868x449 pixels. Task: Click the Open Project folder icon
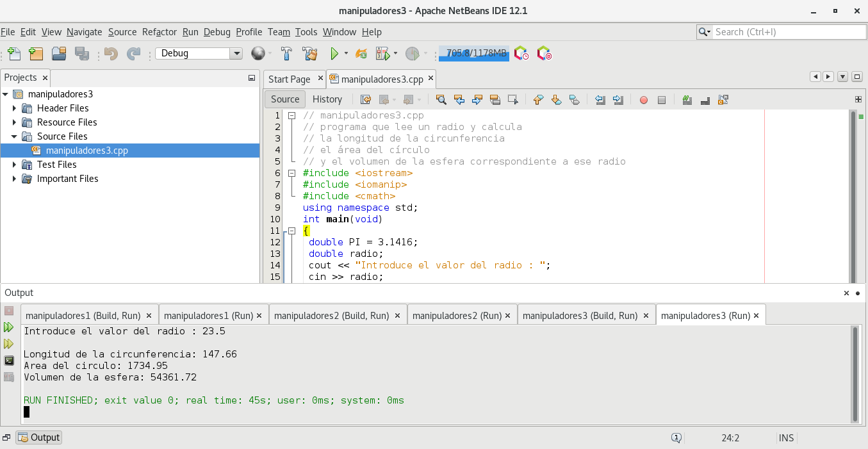point(59,54)
